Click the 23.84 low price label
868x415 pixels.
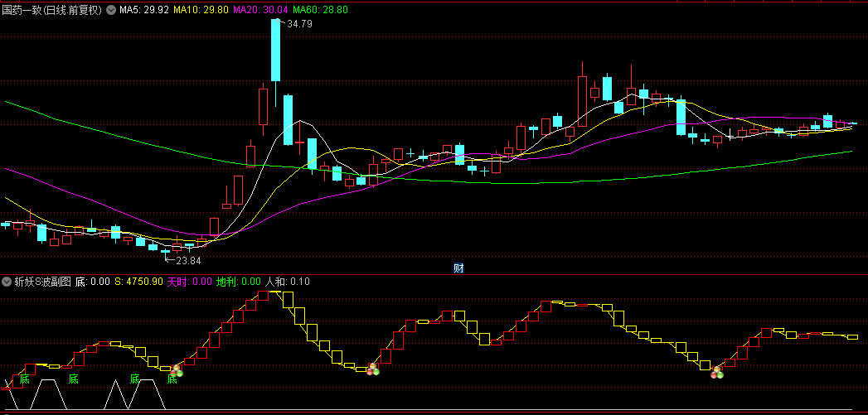coord(188,260)
